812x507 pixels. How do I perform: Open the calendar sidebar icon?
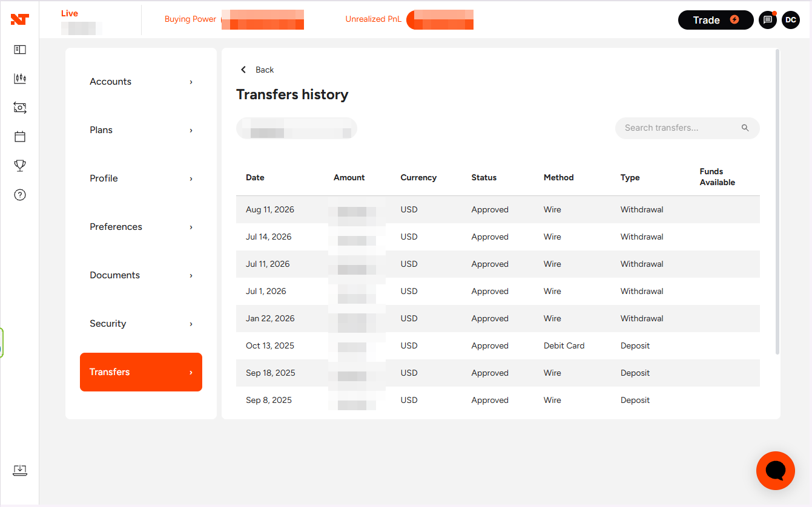(x=20, y=136)
